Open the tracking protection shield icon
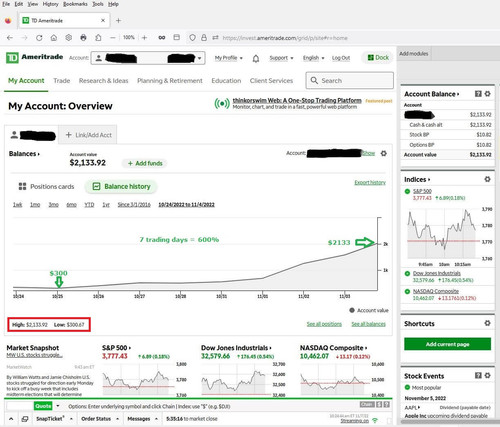Screen dimensions: 500x427 point(192,38)
